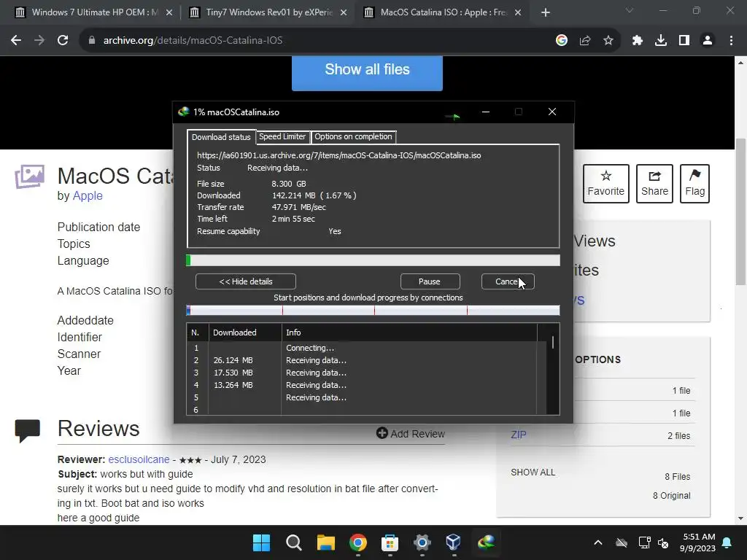Close the MacOS Catalina ISO tab
747x560 pixels.
(518, 12)
